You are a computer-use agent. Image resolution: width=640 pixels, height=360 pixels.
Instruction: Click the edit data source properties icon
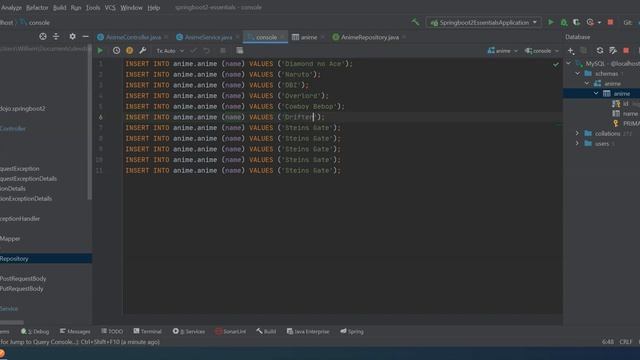[x=613, y=51]
